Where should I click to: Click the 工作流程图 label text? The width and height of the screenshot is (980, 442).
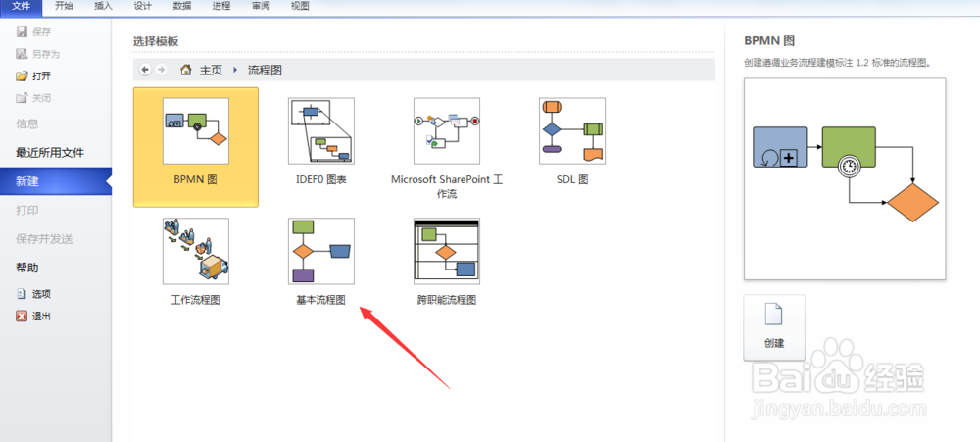[196, 300]
